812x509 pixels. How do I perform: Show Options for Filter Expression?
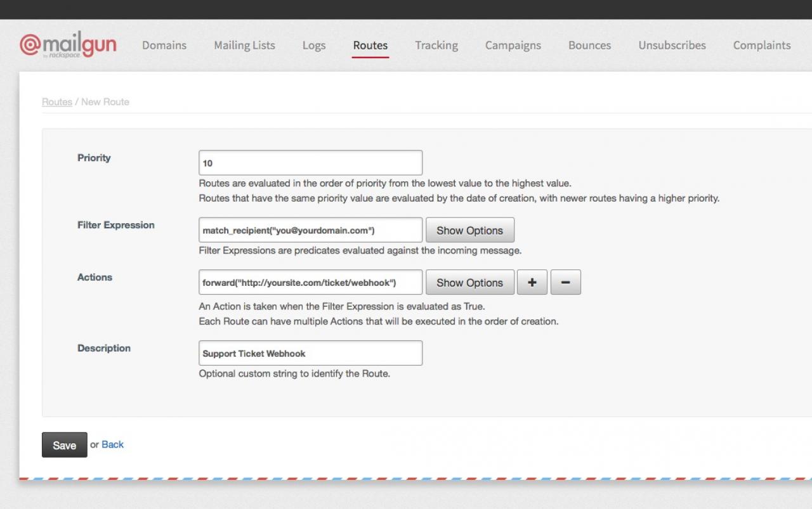469,231
